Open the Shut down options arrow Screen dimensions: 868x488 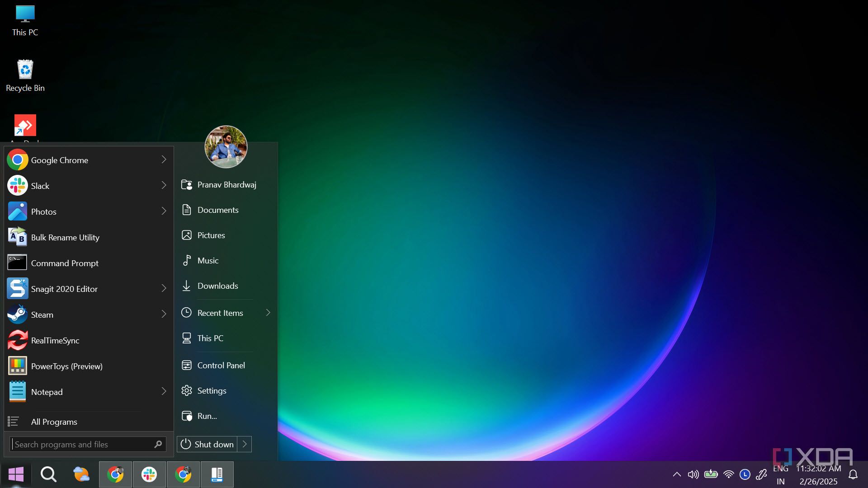coord(245,444)
